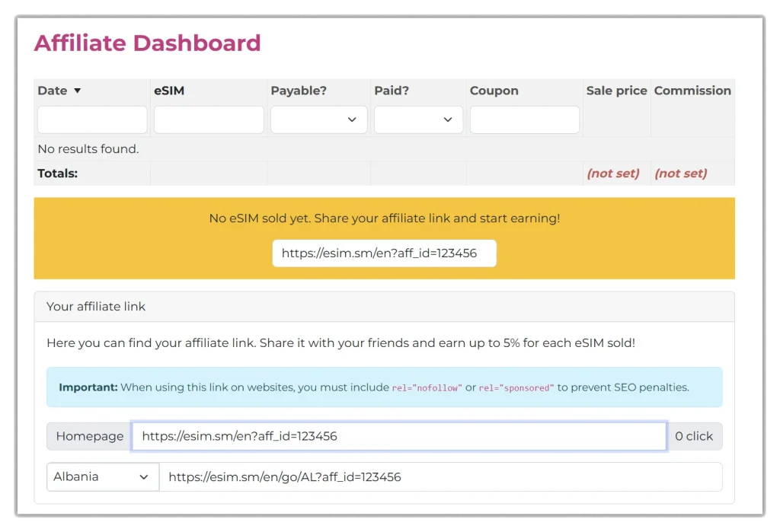Viewport: 780px width, 532px height.
Task: Click the Date sort arrow icon
Action: coord(77,91)
